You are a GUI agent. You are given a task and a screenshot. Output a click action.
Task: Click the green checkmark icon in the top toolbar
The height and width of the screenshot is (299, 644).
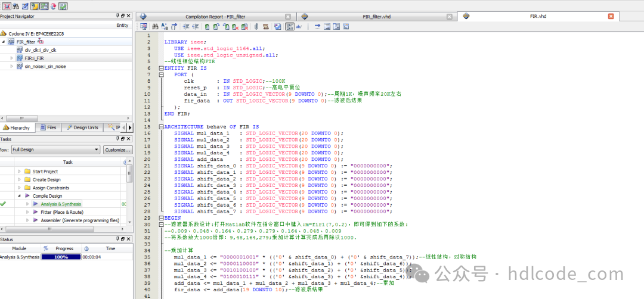tap(63, 6)
